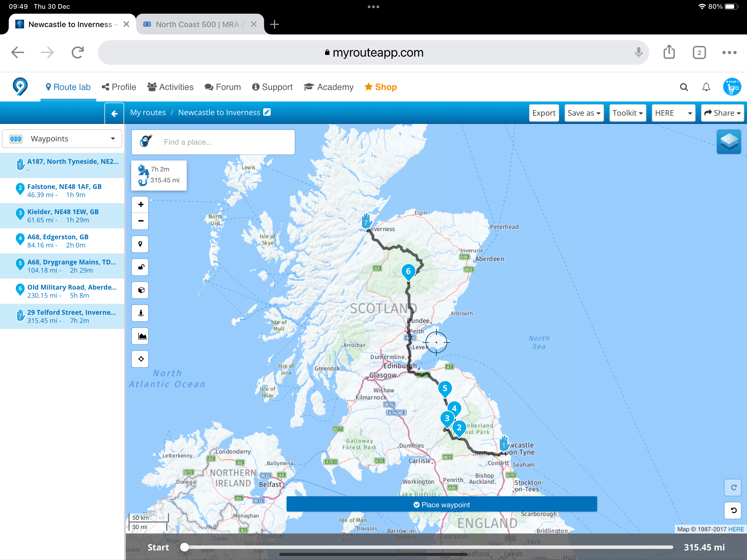Image resolution: width=747 pixels, height=560 pixels.
Task: Select waypoint A187, North Tyneside
Action: [x=62, y=165]
